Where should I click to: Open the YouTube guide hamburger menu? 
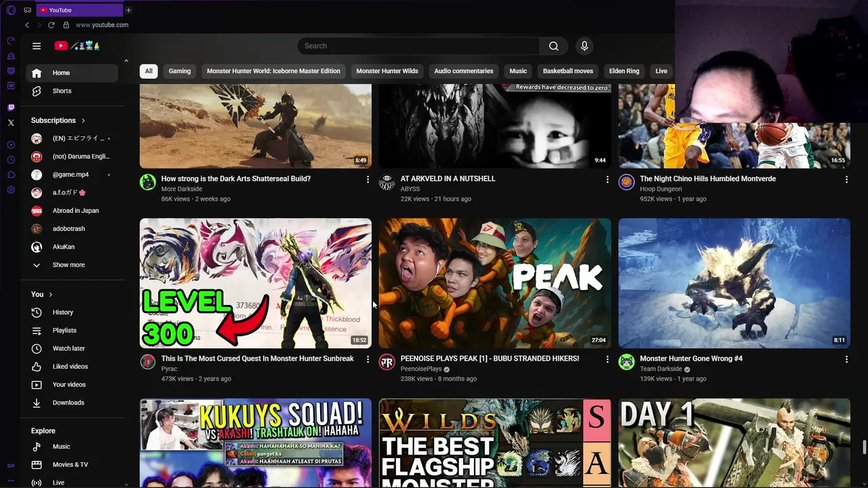37,46
